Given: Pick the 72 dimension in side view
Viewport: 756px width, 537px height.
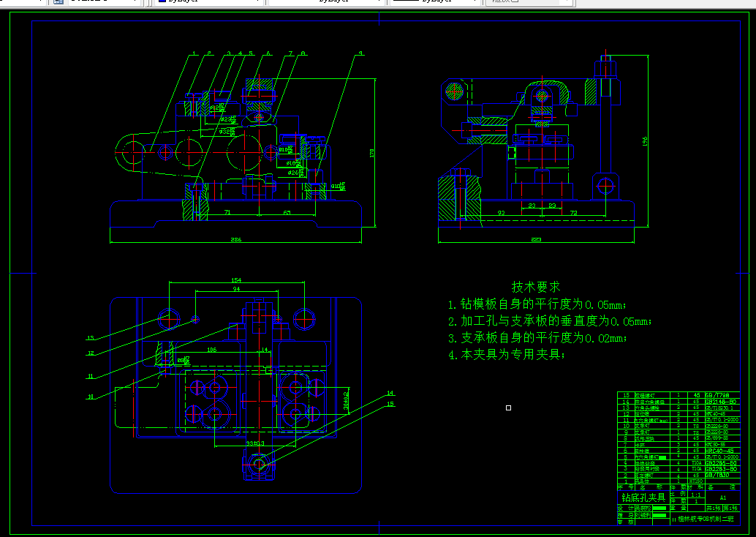Looking at the screenshot, I should [574, 212].
